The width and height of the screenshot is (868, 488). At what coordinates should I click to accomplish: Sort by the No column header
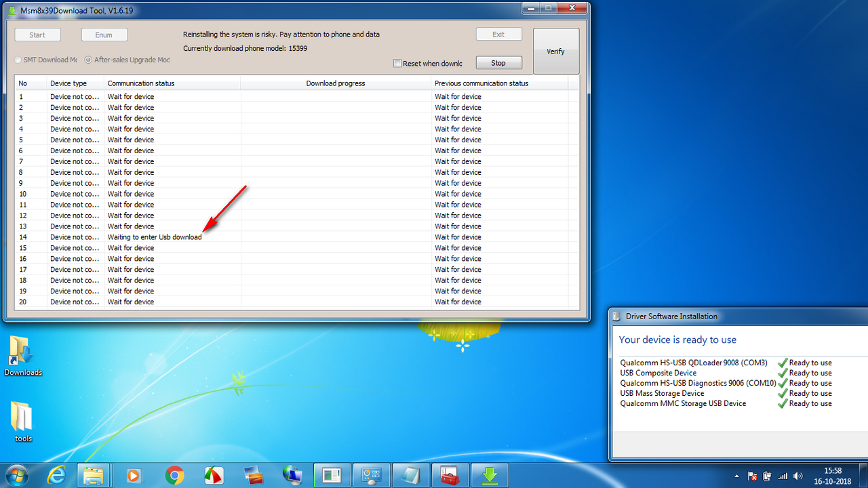pyautogui.click(x=31, y=83)
